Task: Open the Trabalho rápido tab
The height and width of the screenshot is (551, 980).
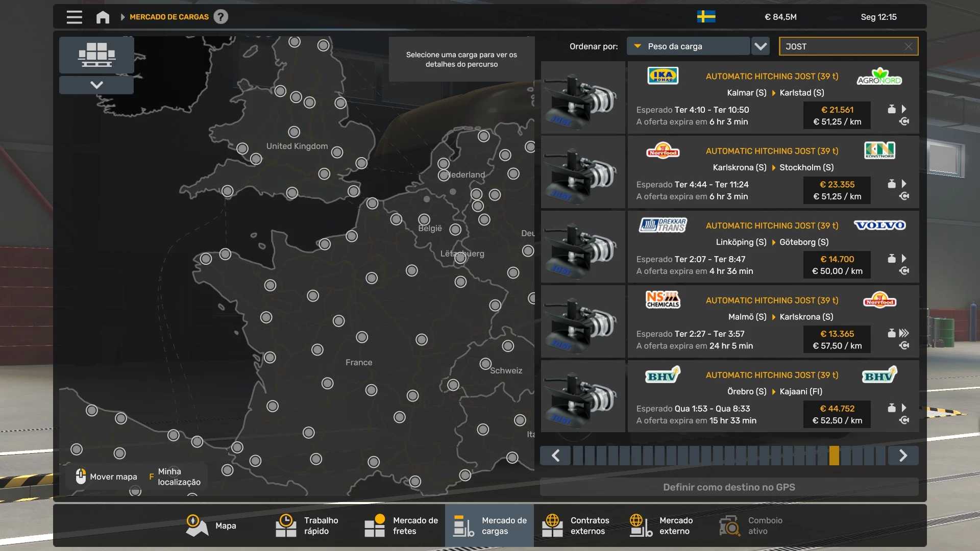Action: tap(312, 526)
